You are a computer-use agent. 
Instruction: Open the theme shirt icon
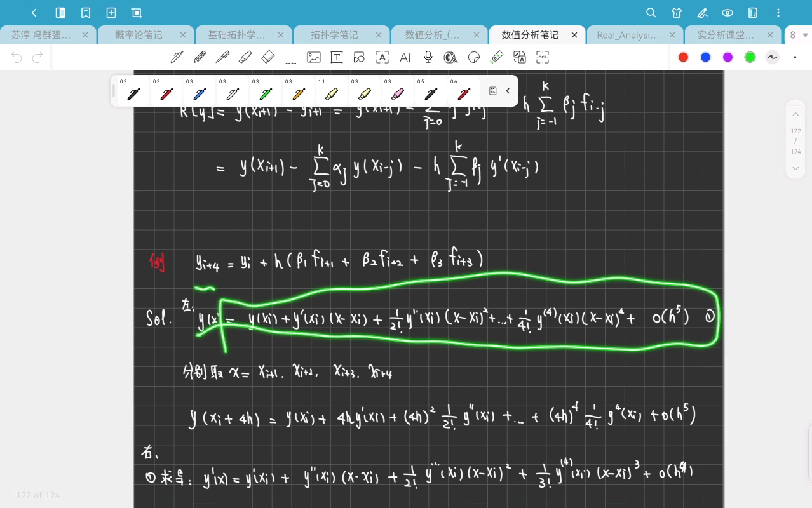click(x=677, y=13)
